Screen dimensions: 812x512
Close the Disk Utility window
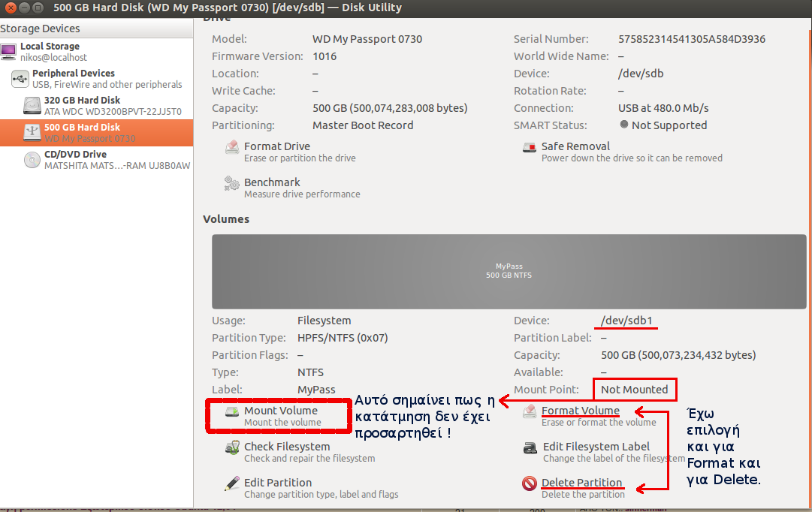(11, 8)
